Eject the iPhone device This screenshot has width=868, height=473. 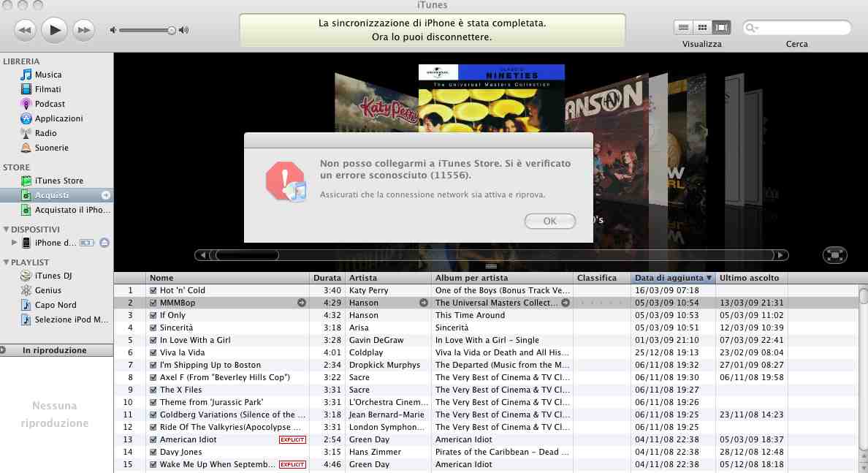[104, 243]
